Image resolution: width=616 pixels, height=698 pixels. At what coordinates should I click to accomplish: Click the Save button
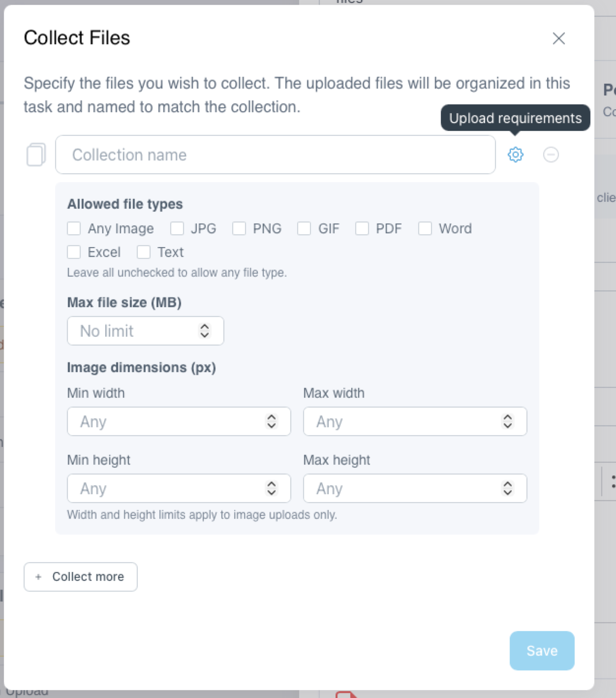542,651
